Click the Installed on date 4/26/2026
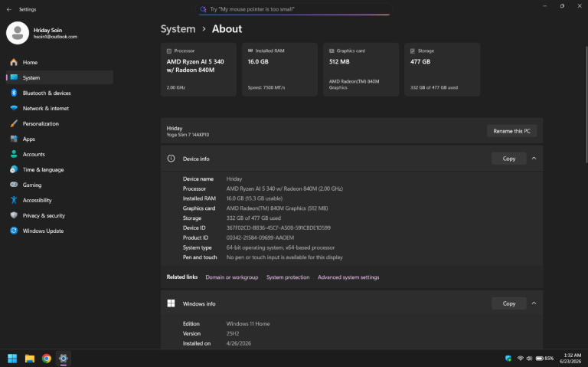Viewport: 588px width, 367px height. 239,343
